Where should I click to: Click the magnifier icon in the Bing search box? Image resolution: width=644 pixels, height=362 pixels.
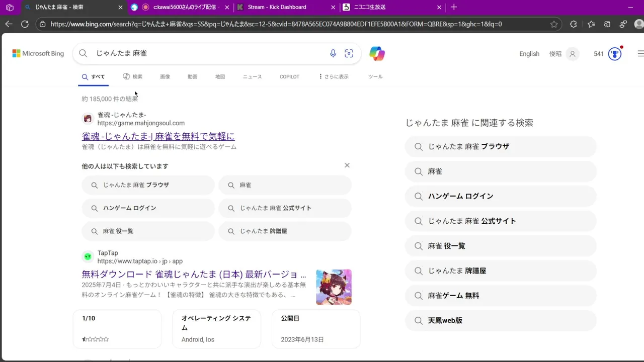tap(83, 53)
